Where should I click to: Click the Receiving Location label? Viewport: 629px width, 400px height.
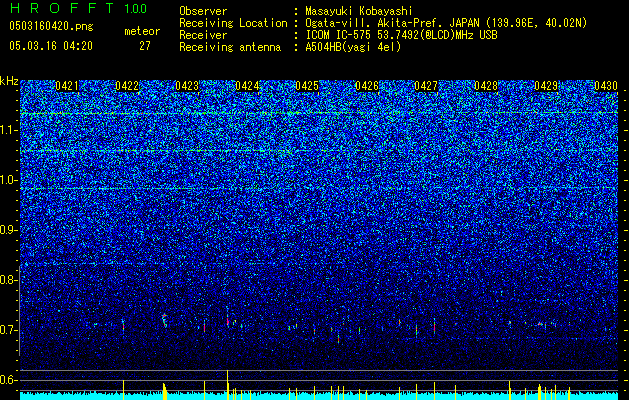tap(233, 23)
